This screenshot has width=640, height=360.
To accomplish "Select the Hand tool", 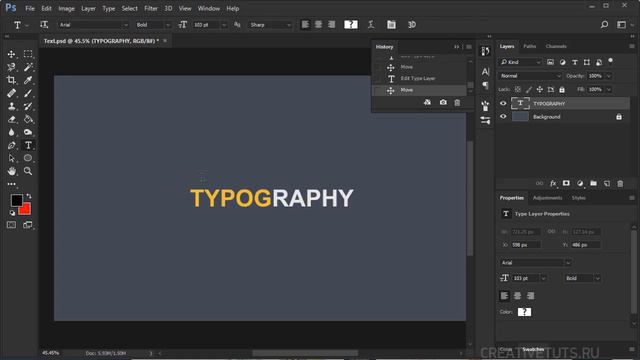I will (x=11, y=171).
